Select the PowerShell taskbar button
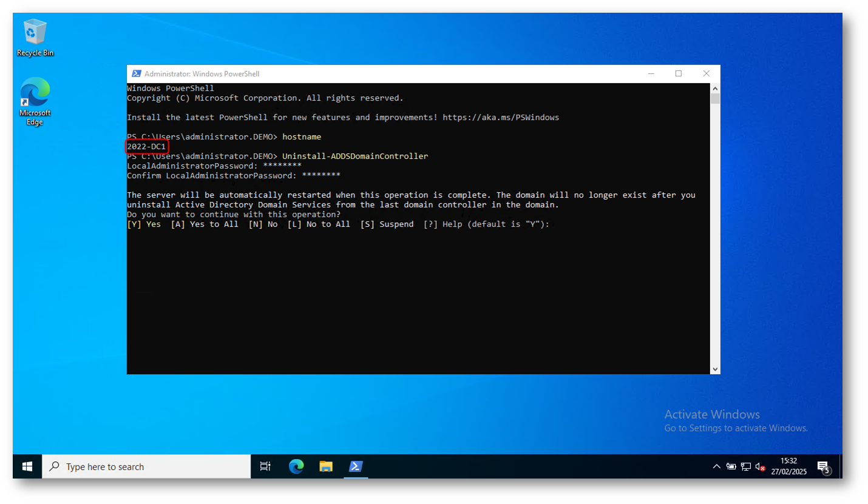This screenshot has width=868, height=504. pyautogui.click(x=356, y=466)
